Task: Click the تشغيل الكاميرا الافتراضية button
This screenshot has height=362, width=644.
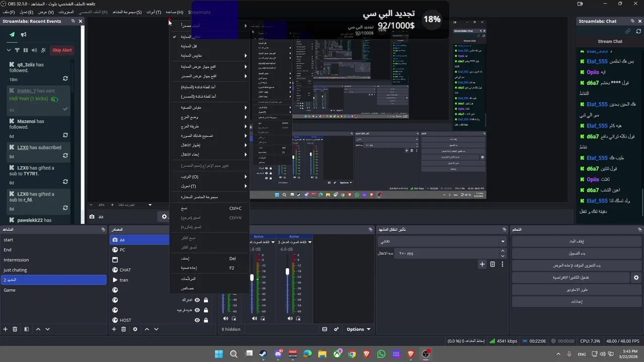Action: tap(571, 278)
